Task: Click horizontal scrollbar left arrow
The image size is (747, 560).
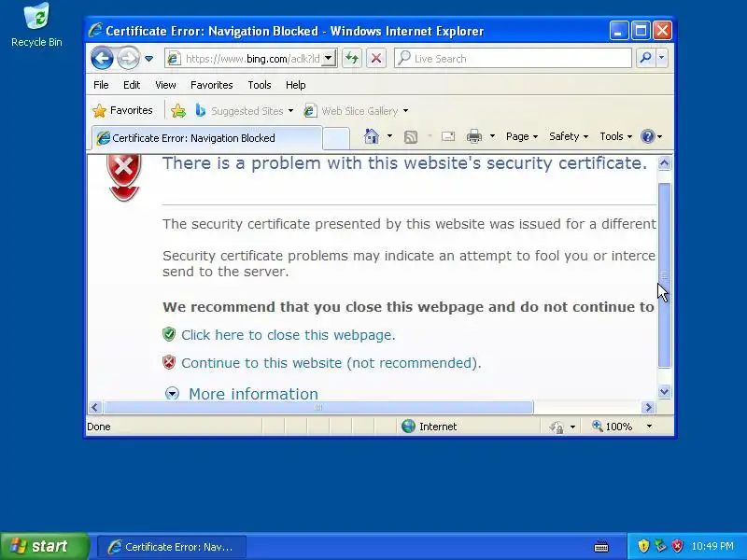Action: 94,407
